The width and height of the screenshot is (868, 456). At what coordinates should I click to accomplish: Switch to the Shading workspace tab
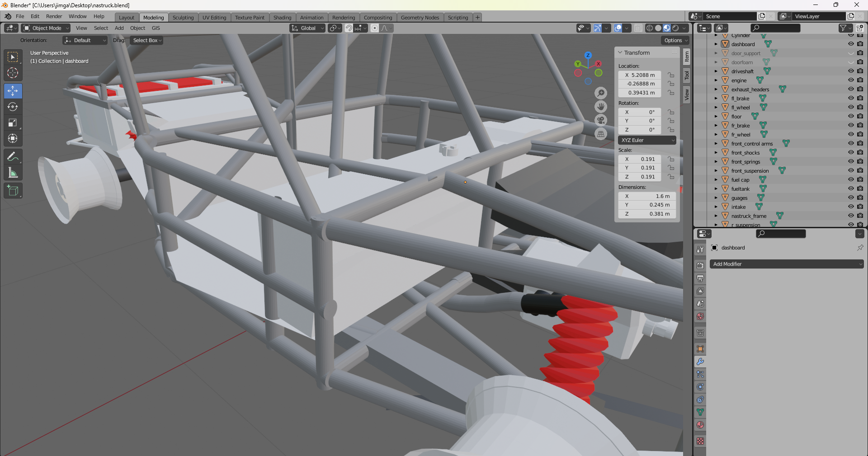282,18
